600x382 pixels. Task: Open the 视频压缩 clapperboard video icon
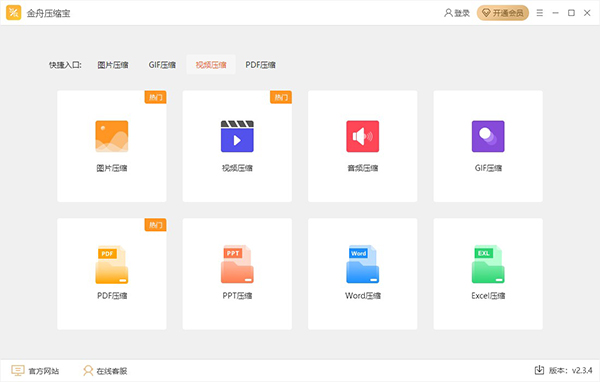click(x=237, y=136)
